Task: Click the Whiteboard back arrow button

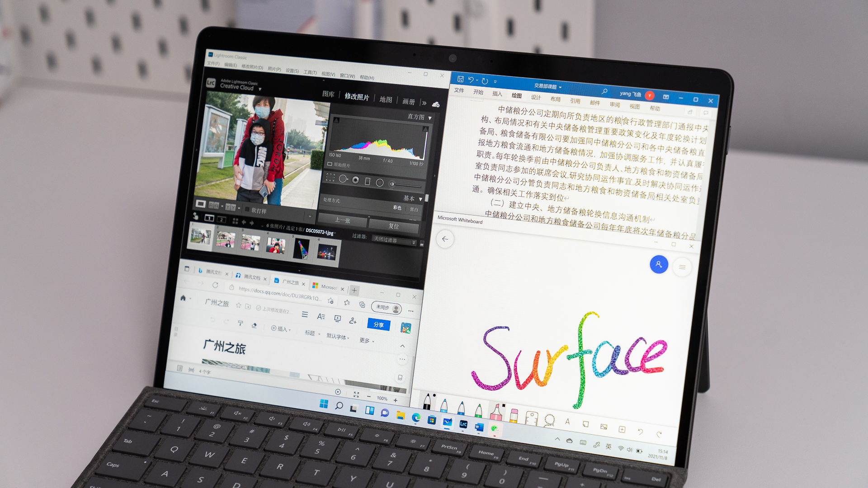Action: coord(445,239)
